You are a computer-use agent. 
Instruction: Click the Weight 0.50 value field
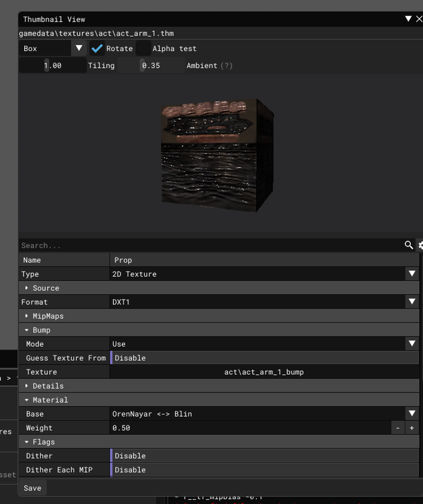(x=250, y=428)
